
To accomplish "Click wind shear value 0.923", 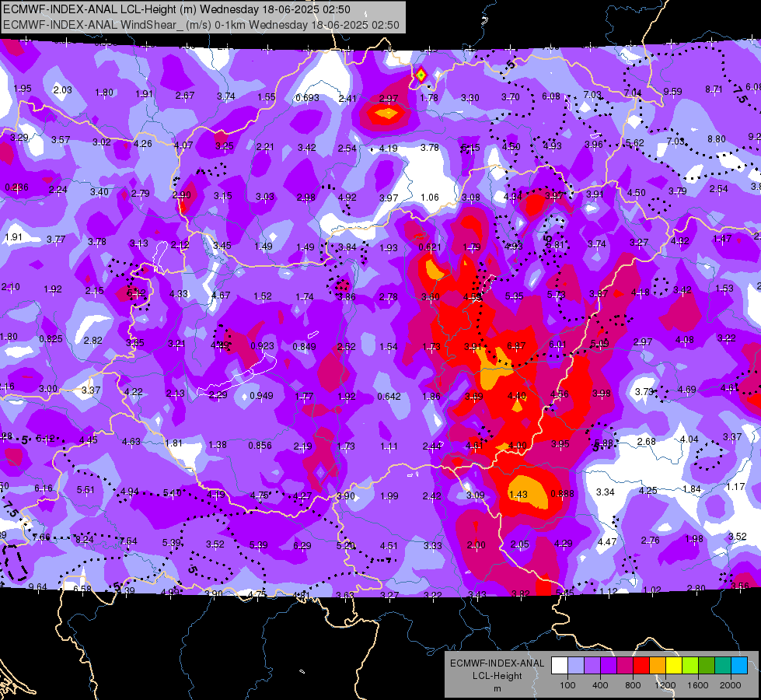I will tap(262, 346).
